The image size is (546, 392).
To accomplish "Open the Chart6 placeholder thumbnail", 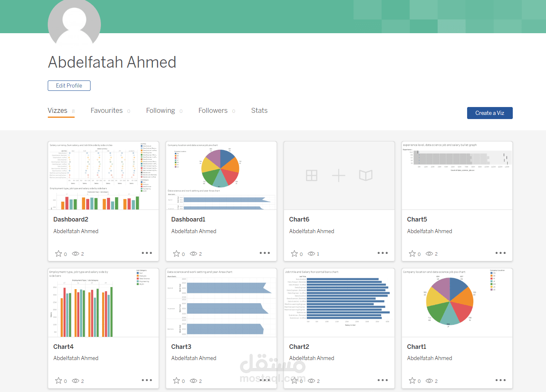I will point(339,176).
